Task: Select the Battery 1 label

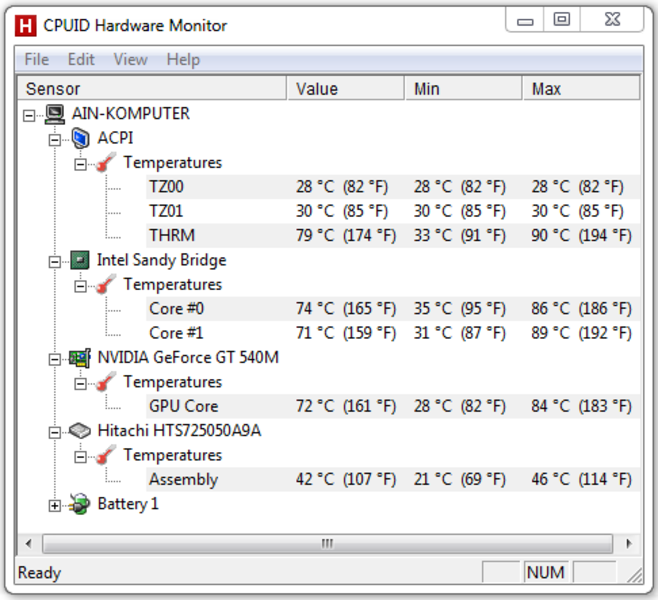Action: [128, 504]
